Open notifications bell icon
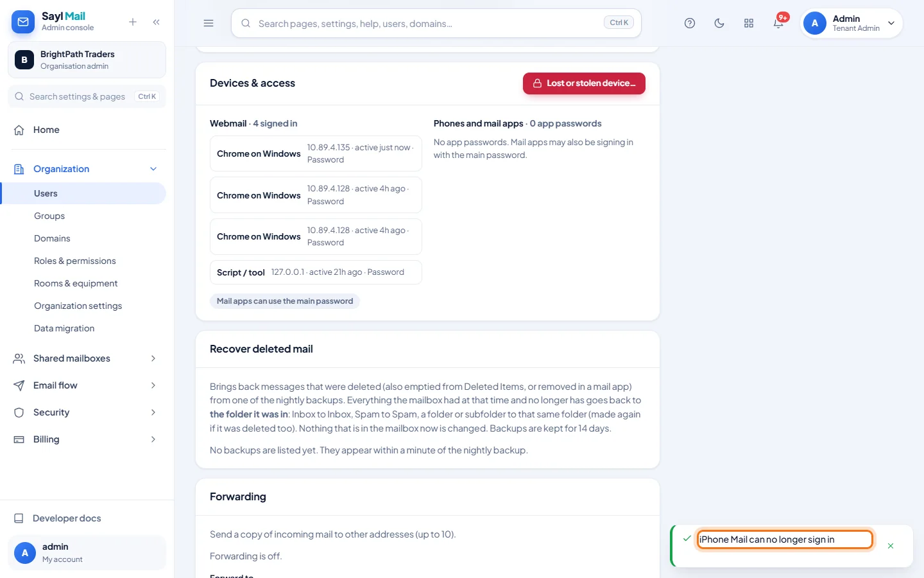Screen dimensions: 924x578 click(778, 23)
